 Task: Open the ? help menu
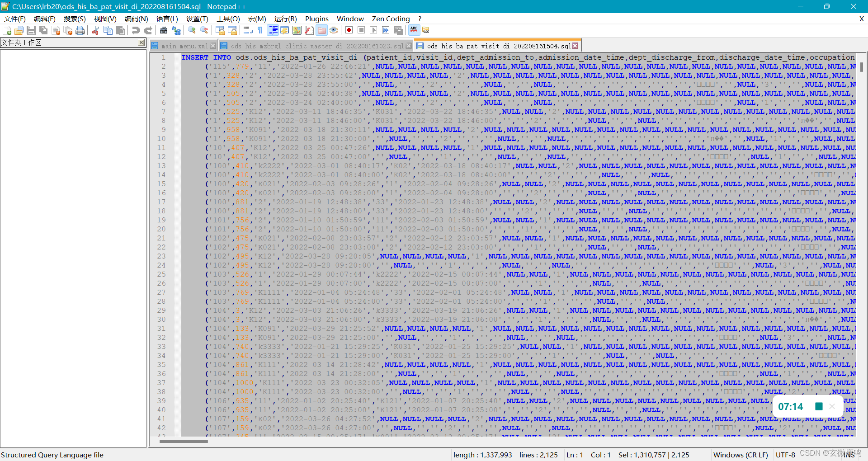420,19
